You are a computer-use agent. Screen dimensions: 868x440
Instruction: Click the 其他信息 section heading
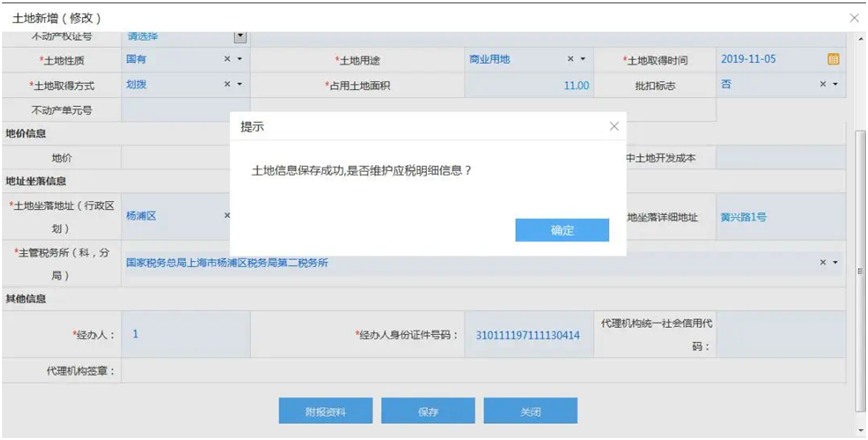coord(25,299)
